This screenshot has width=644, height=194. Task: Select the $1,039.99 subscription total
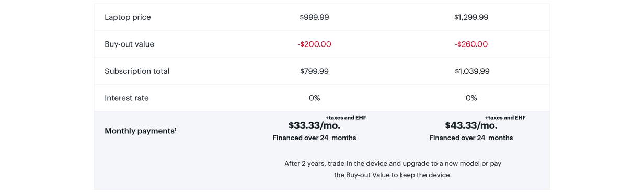click(x=472, y=71)
